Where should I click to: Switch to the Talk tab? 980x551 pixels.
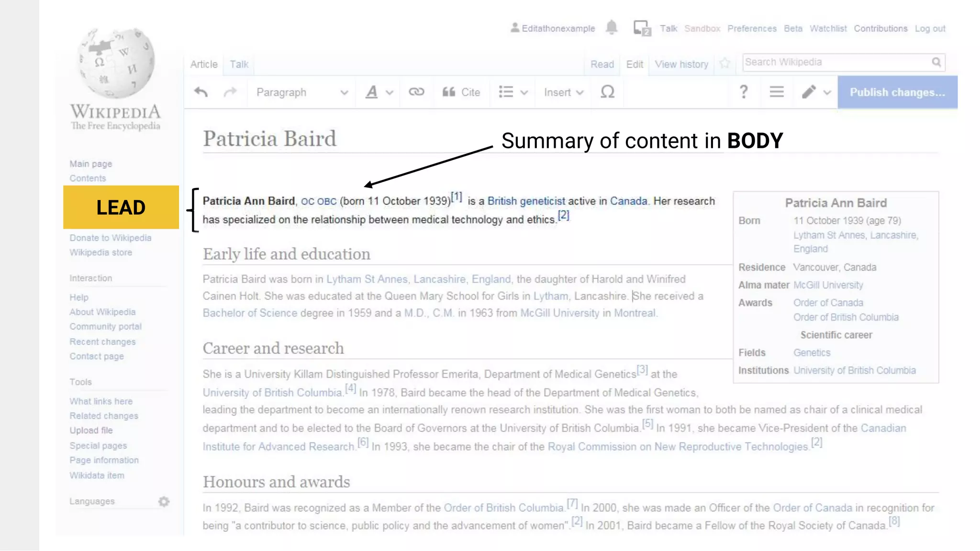click(239, 64)
